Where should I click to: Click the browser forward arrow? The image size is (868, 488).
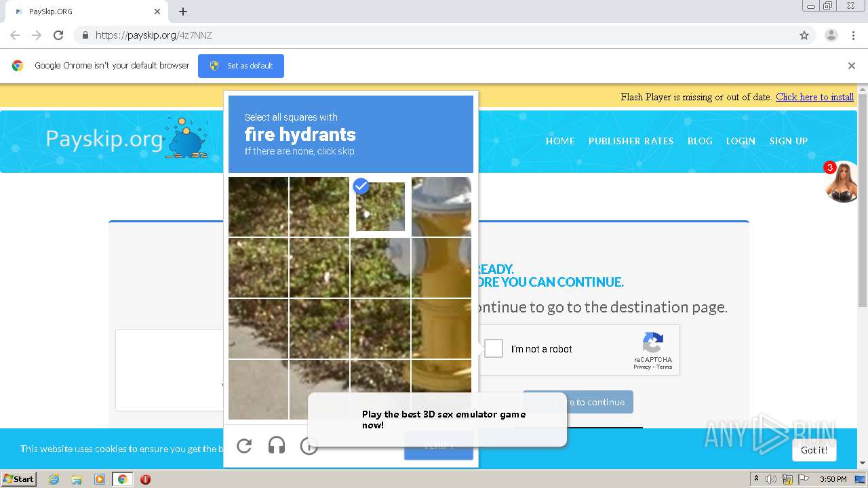click(x=37, y=35)
